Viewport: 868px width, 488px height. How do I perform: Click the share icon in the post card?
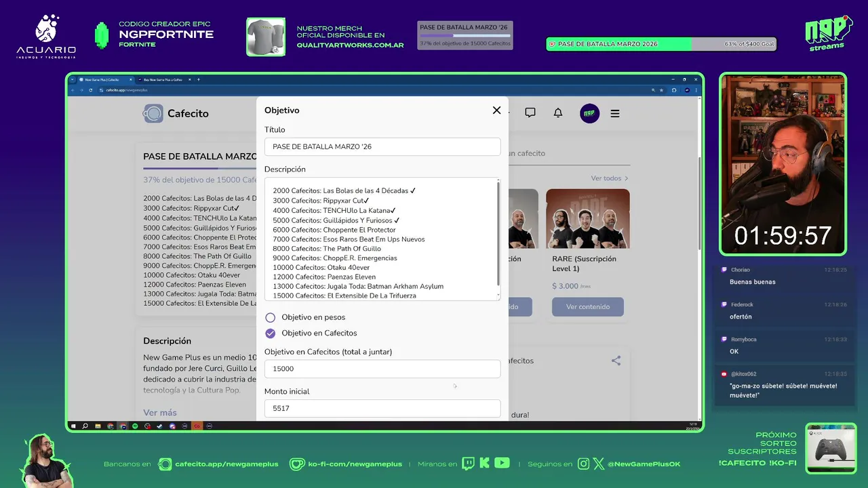click(x=616, y=361)
